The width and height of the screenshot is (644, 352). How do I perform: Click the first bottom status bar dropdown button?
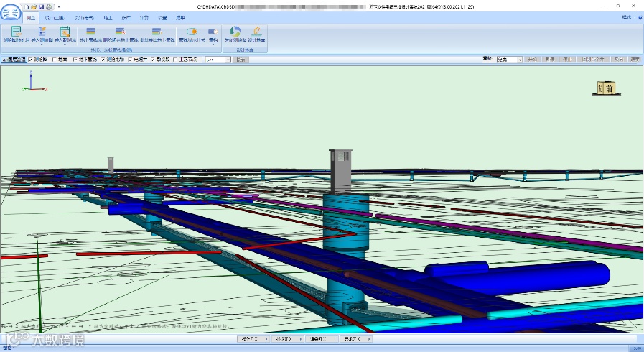coord(253,339)
